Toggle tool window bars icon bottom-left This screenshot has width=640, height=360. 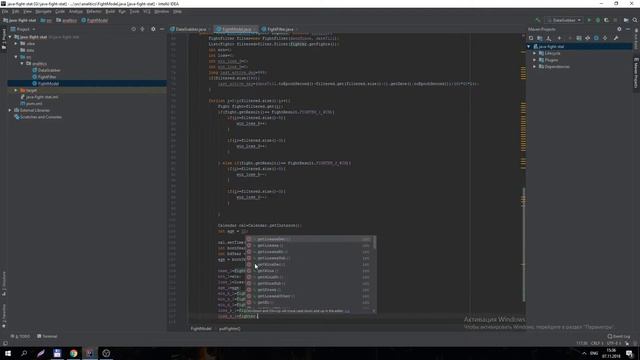5,343
